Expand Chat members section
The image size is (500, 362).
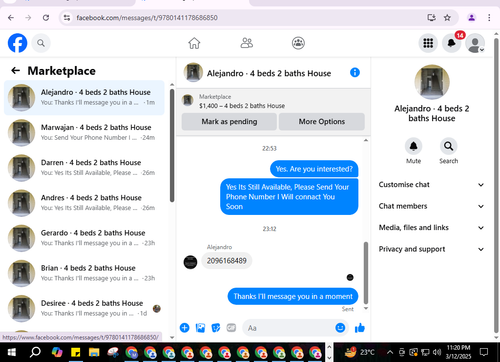[431, 206]
